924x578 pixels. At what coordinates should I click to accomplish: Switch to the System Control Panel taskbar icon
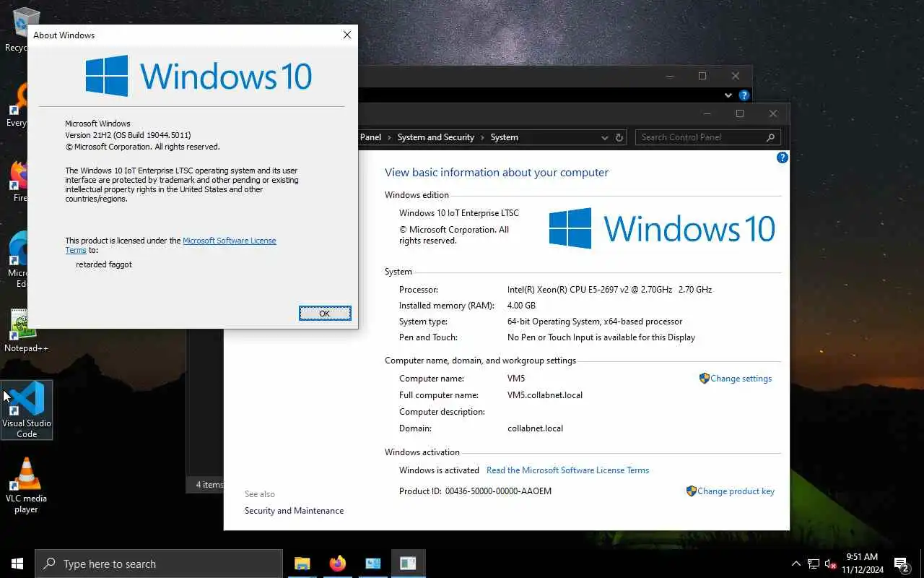point(372,564)
